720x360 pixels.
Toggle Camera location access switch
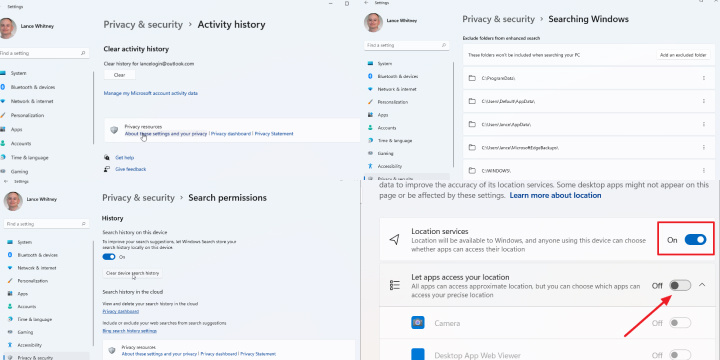click(x=680, y=323)
